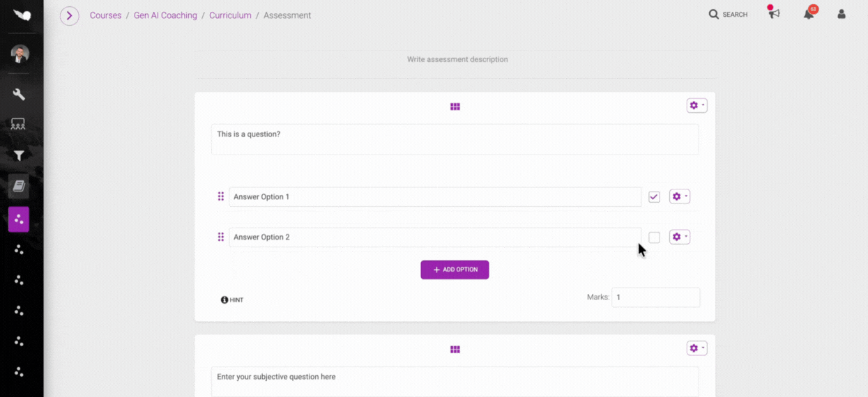868x397 pixels.
Task: Open the notifications bell icon
Action: coord(809,14)
